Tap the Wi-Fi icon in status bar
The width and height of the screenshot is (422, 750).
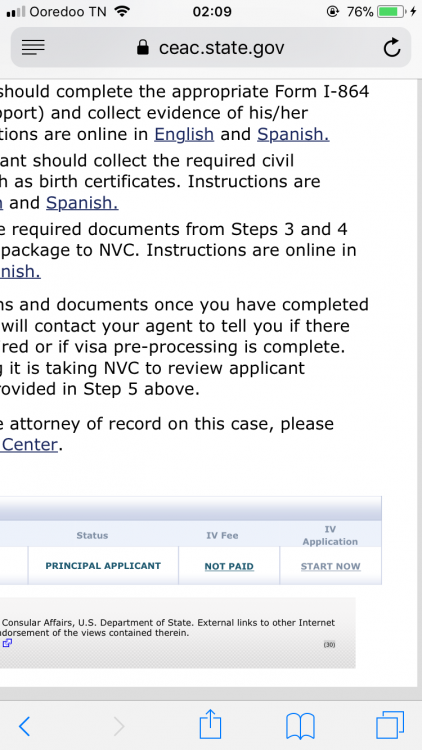click(x=123, y=11)
